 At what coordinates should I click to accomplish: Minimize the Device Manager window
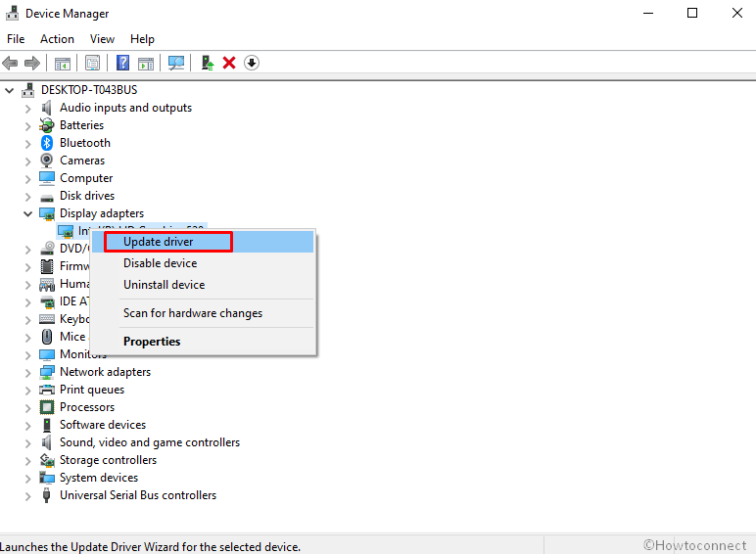coord(648,13)
